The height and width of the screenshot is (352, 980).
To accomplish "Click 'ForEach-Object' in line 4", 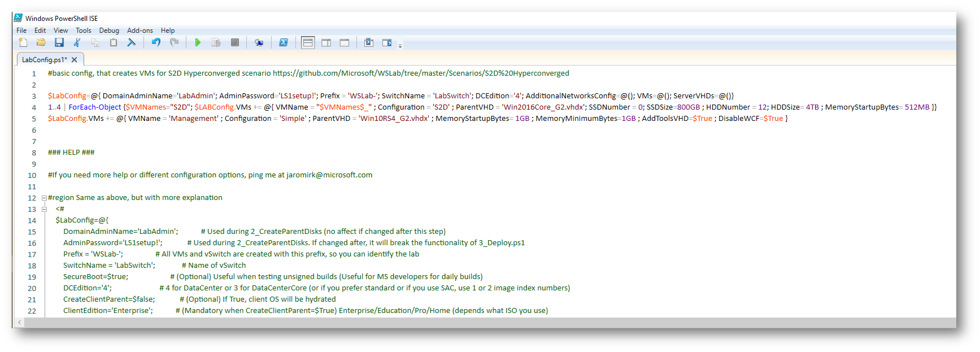I will (x=95, y=107).
